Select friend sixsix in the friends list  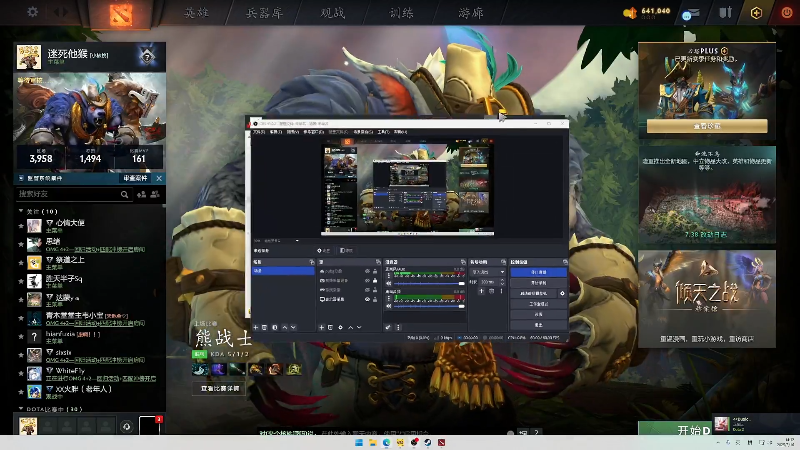coord(91,355)
